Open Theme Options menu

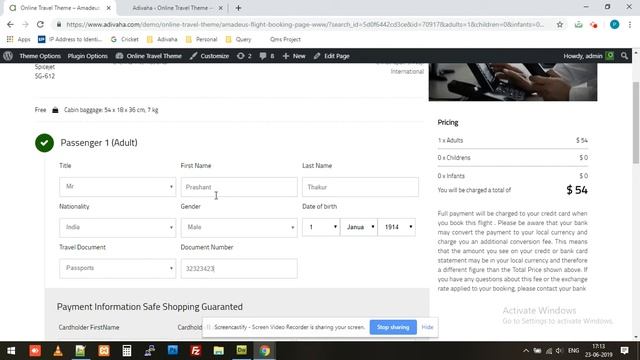40,56
